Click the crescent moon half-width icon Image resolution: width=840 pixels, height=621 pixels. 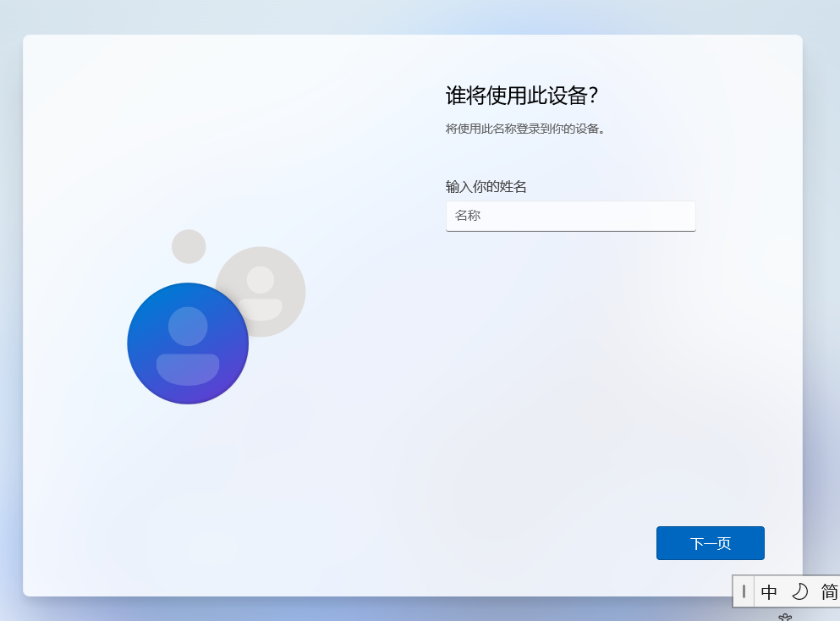(x=800, y=591)
